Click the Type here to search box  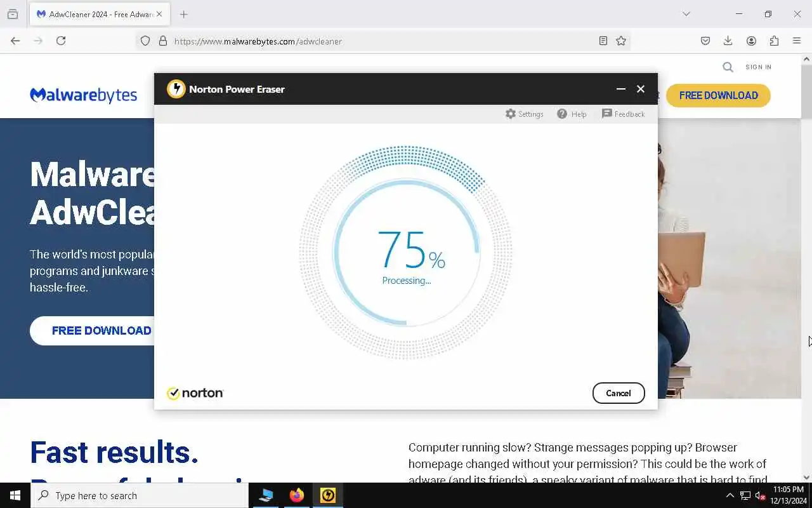click(x=140, y=495)
